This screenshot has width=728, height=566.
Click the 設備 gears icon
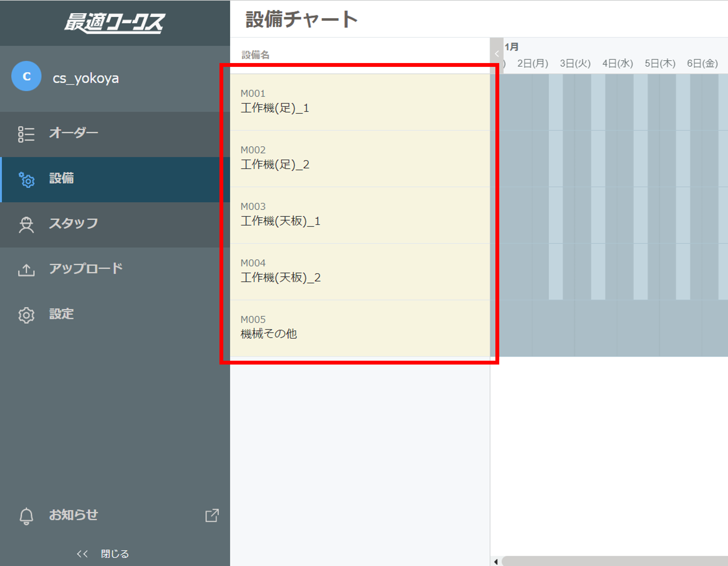pyautogui.click(x=26, y=180)
